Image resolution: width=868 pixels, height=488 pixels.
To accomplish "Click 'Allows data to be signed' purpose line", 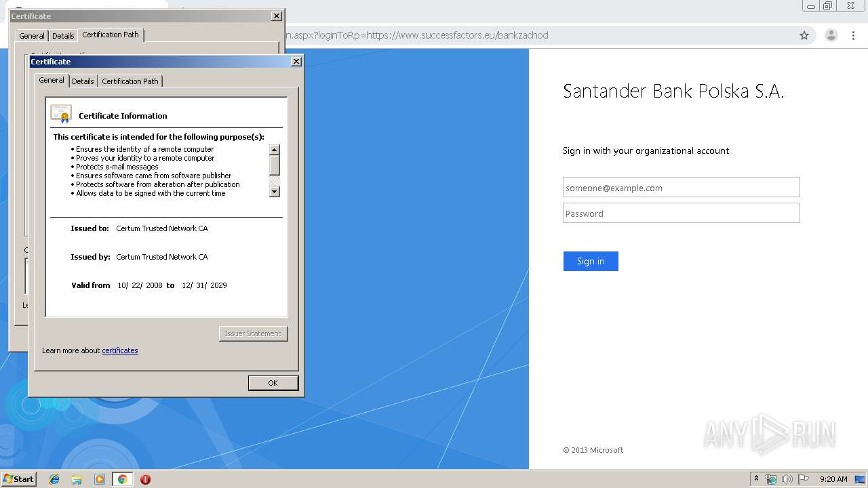I will (151, 193).
